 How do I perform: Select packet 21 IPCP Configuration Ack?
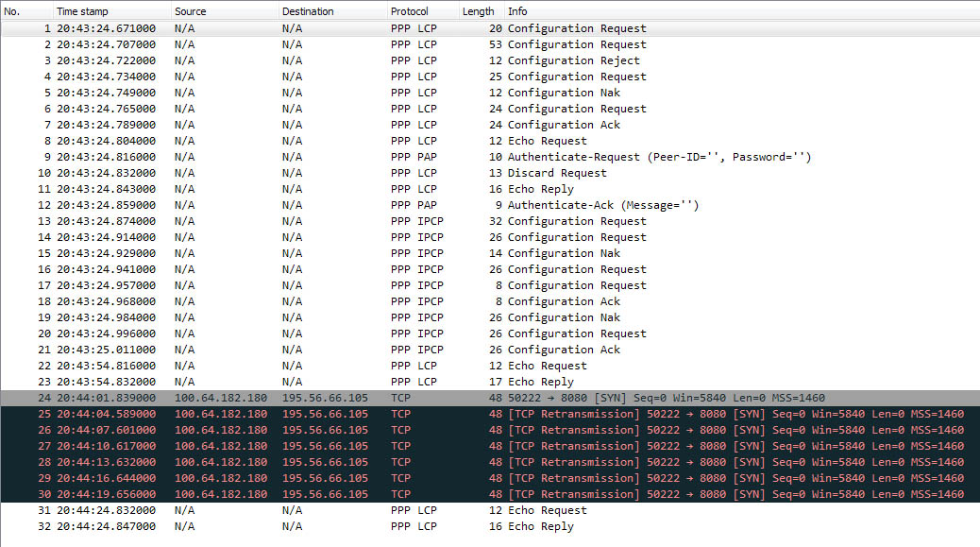pos(564,350)
